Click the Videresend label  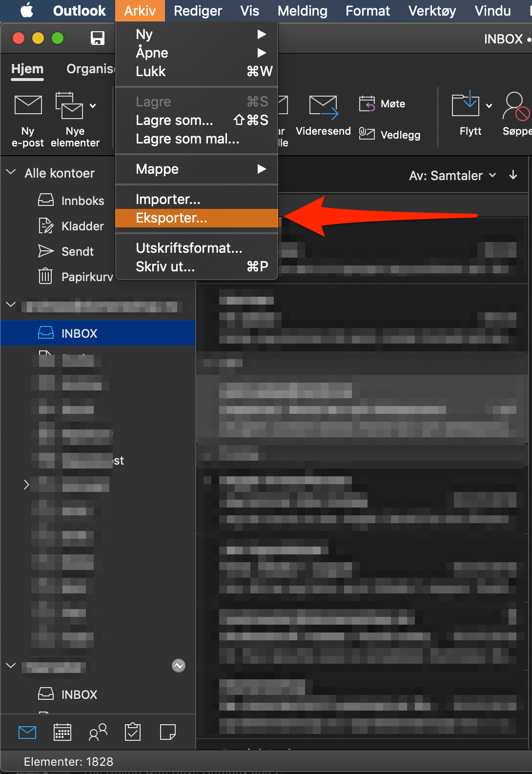(x=323, y=131)
